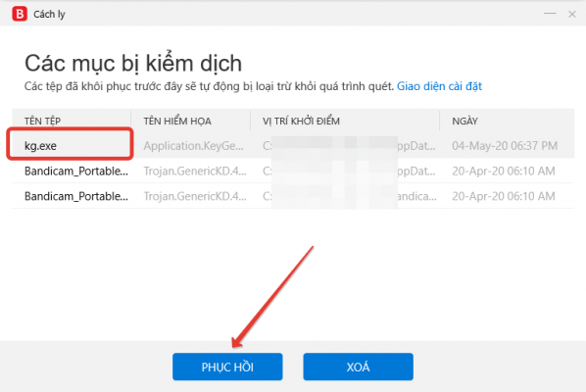Restore file with the PHỤC HỒI button
The width and height of the screenshot is (586, 392).
pos(227,367)
